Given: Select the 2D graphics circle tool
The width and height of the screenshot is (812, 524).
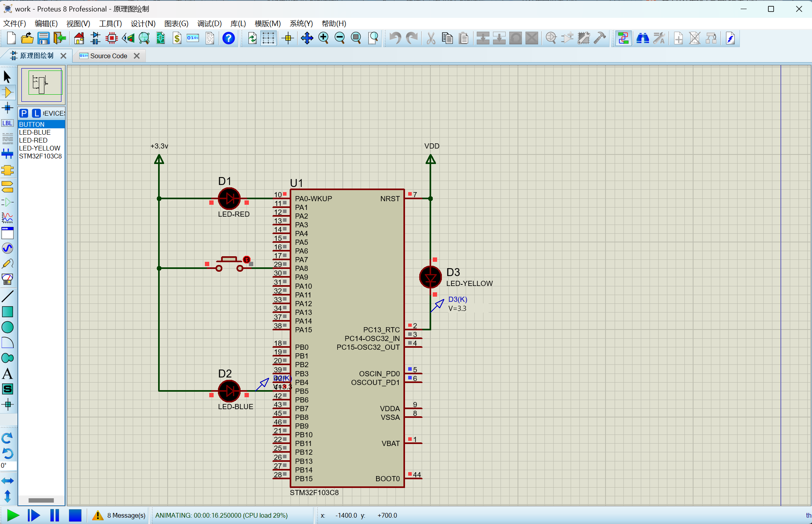Looking at the screenshot, I should point(8,327).
